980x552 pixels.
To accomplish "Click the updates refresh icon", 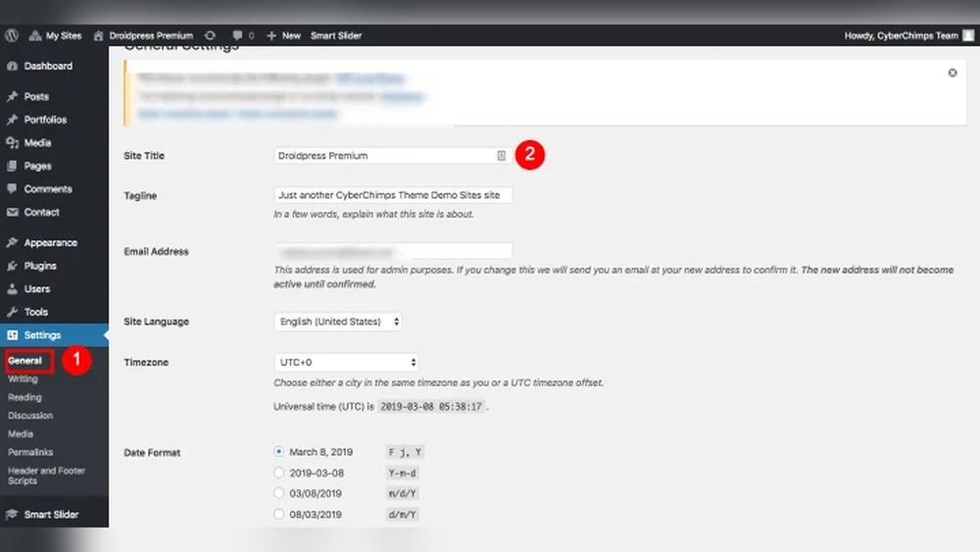I will pos(210,35).
